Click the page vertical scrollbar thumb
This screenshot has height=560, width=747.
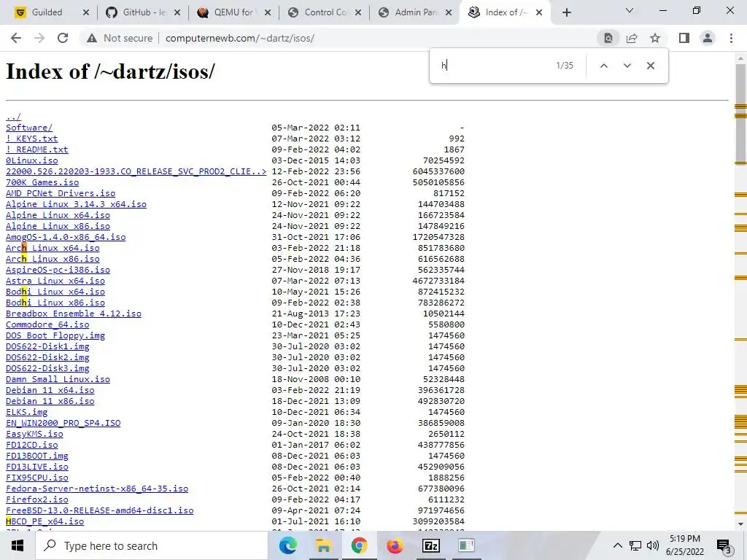pos(740,113)
